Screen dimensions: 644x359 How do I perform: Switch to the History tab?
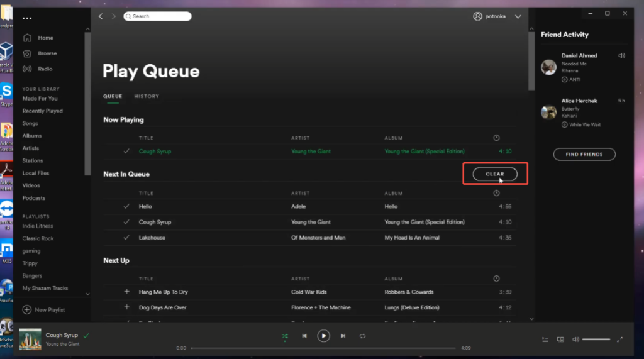click(x=147, y=96)
